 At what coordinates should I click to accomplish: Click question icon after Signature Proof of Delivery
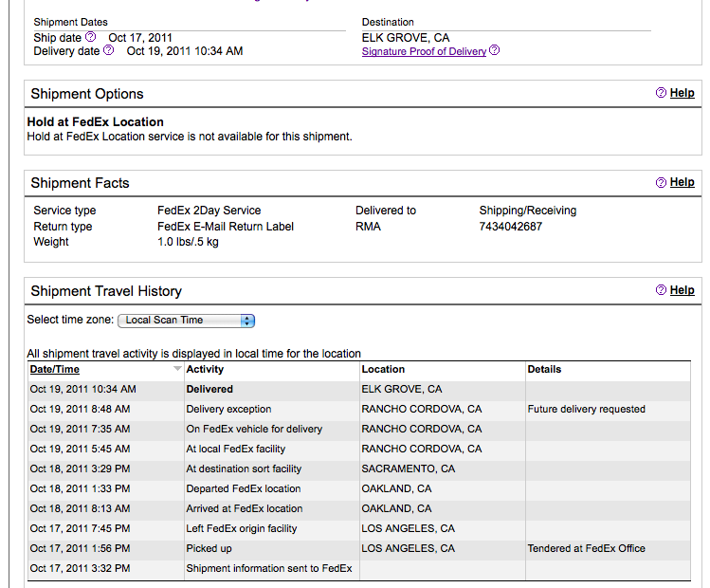495,50
